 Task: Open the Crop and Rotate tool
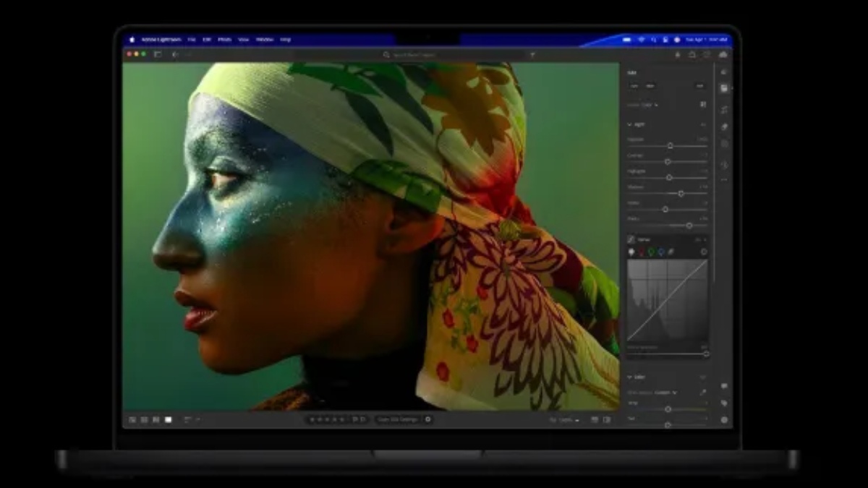(724, 109)
